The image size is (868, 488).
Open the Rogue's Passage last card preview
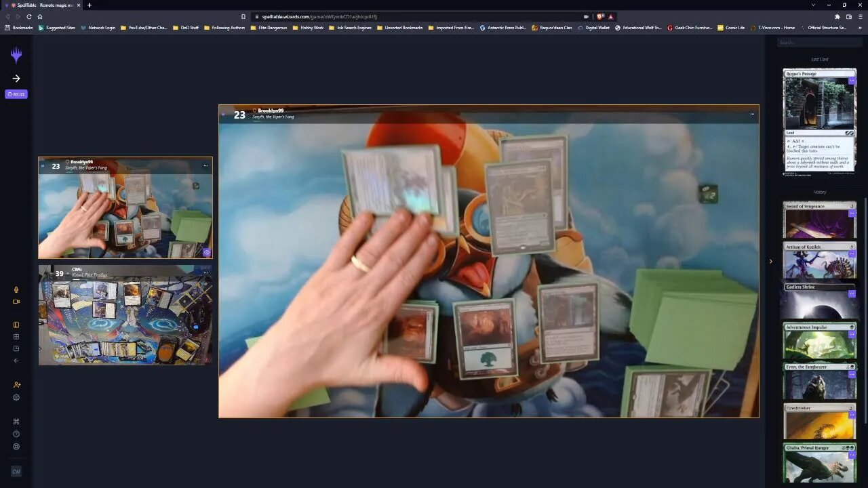pos(820,122)
